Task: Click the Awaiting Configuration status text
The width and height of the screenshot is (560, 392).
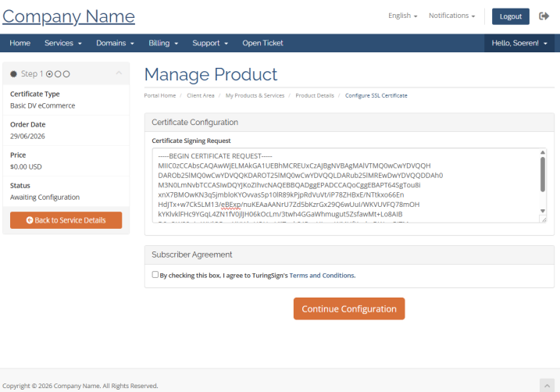Action: (45, 198)
